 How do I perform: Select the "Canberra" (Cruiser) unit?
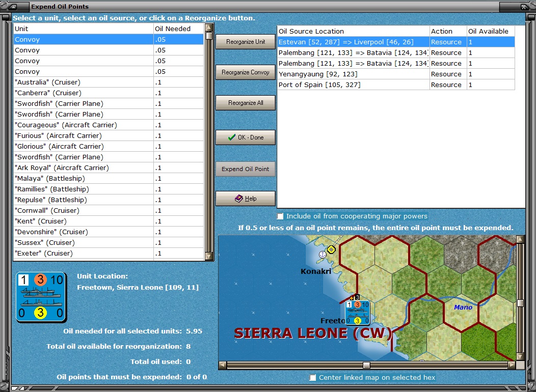point(109,93)
